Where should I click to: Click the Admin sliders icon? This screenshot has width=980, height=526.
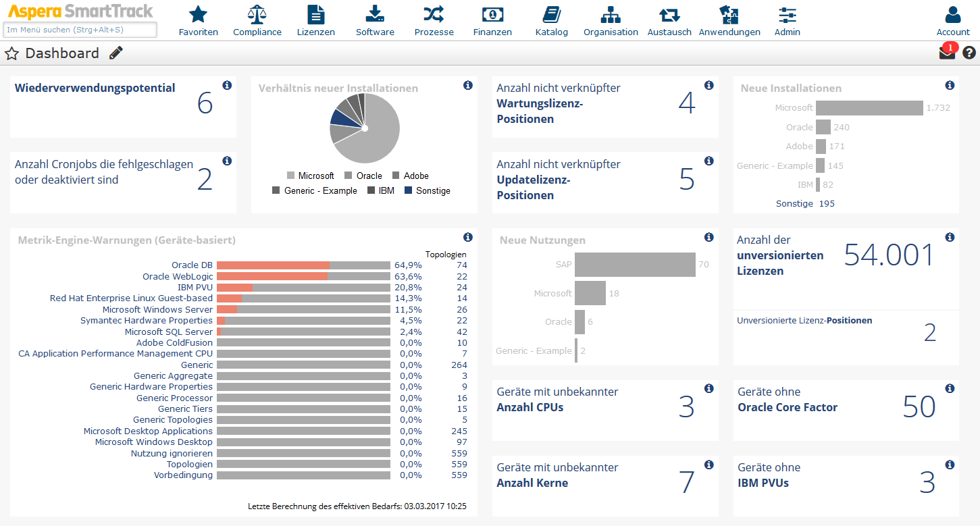tap(788, 15)
